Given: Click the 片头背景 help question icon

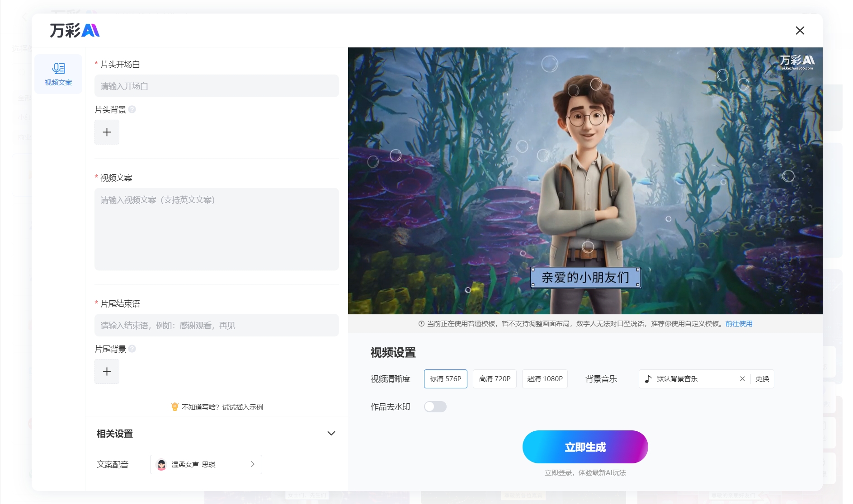Looking at the screenshot, I should coord(132,109).
